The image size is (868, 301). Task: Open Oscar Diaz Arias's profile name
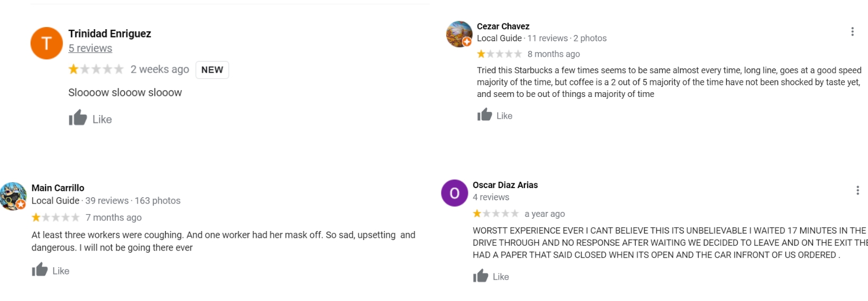click(505, 185)
